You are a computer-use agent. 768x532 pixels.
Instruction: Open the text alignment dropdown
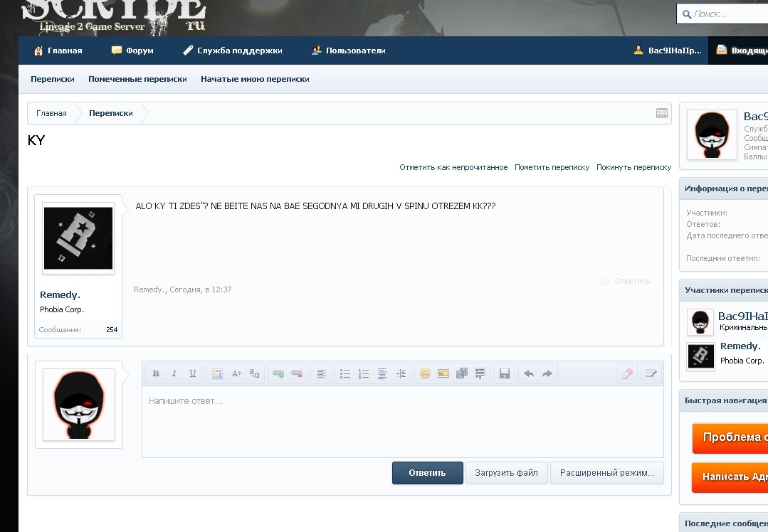[322, 374]
